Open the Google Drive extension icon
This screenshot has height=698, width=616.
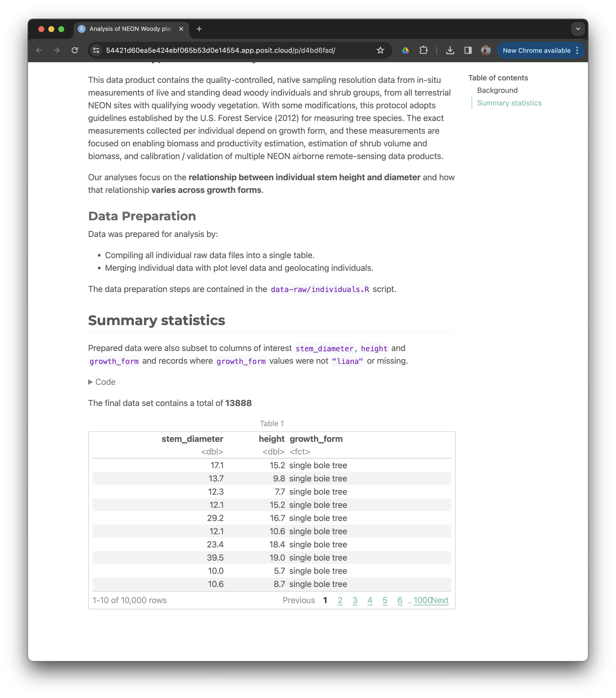[405, 51]
